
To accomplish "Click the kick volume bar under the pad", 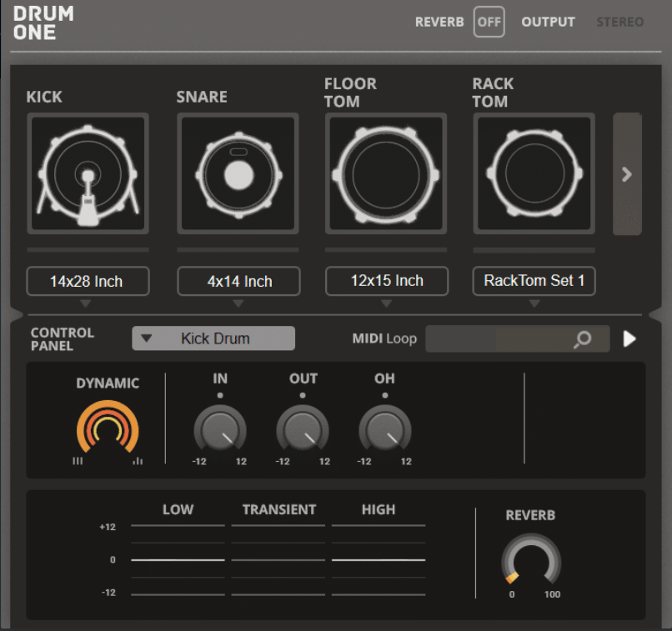I will click(x=88, y=250).
